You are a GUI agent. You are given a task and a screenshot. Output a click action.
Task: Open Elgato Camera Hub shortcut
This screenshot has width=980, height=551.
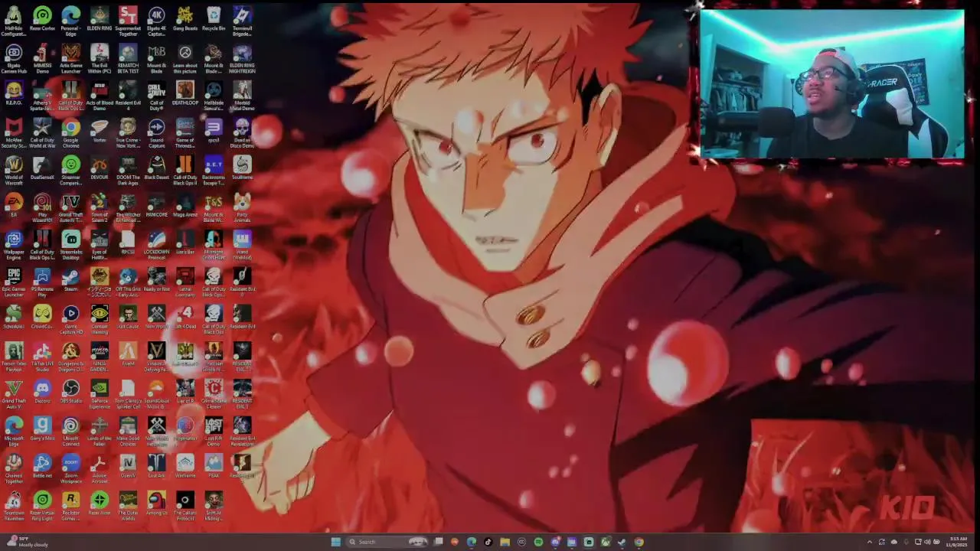[x=14, y=58]
